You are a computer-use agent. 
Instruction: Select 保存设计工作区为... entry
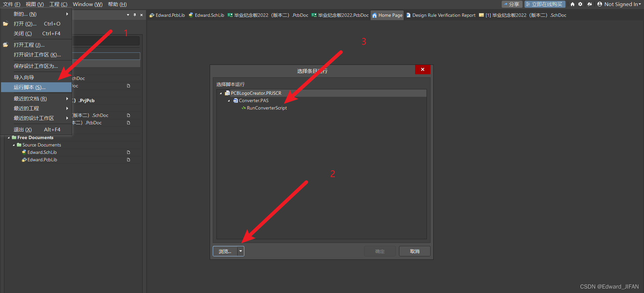click(x=36, y=66)
